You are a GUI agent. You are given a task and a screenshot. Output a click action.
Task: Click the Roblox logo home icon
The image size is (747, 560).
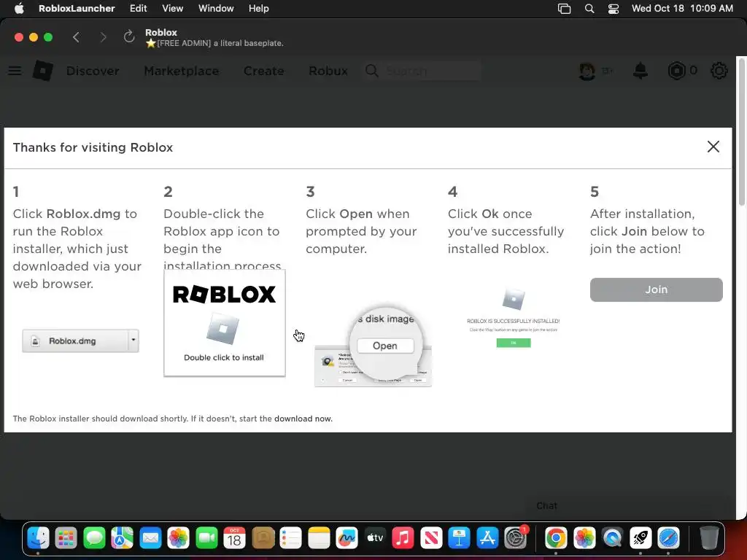click(x=43, y=71)
